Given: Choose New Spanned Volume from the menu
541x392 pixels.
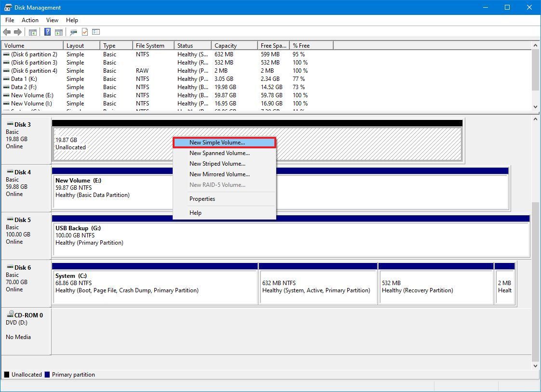Looking at the screenshot, I should click(x=219, y=153).
